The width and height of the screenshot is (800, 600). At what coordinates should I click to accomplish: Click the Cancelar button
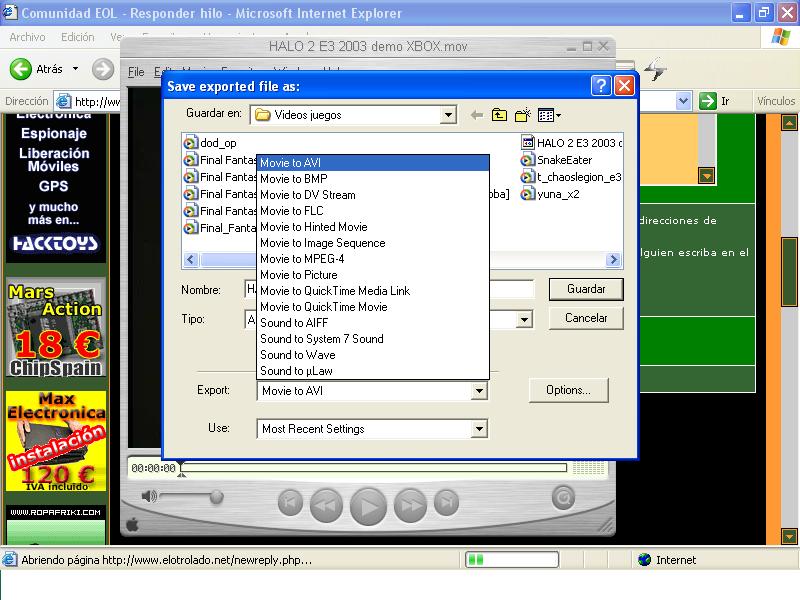click(586, 318)
